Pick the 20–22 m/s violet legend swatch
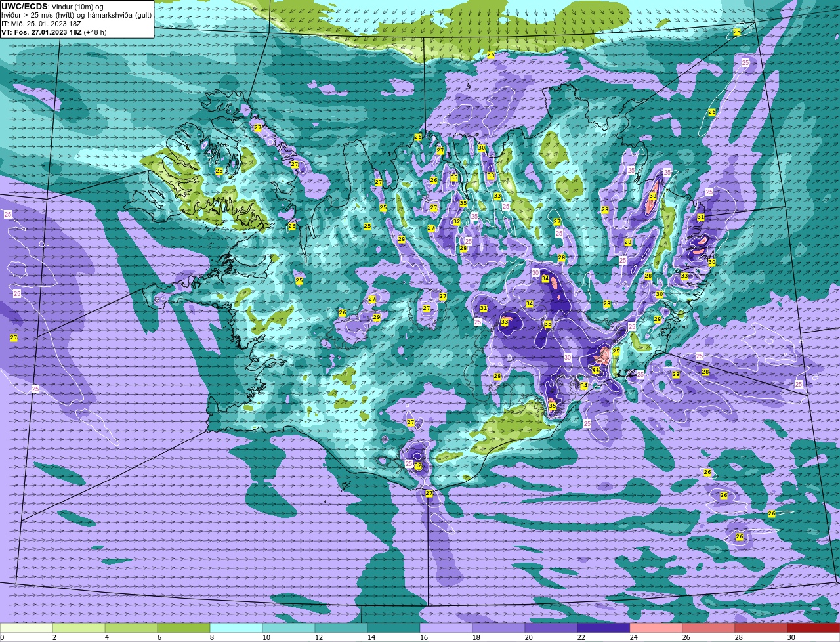This screenshot has height=642, width=840. pyautogui.click(x=551, y=628)
